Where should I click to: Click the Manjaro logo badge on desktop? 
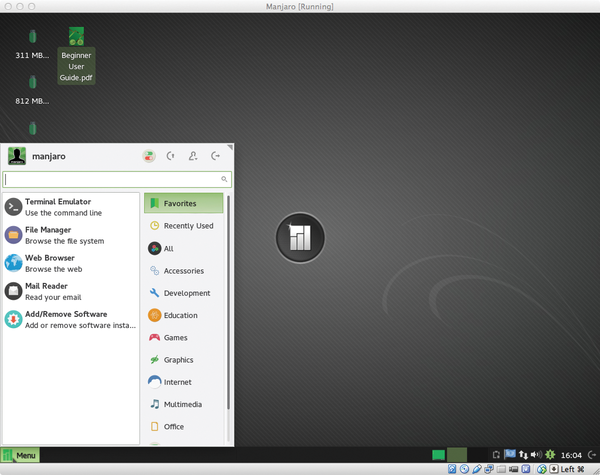click(x=300, y=238)
